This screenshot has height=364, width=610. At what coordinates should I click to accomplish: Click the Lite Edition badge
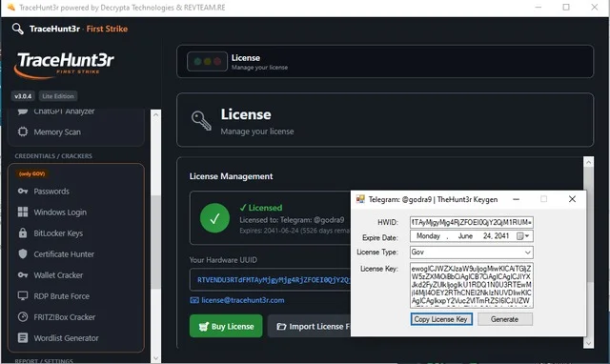click(58, 96)
